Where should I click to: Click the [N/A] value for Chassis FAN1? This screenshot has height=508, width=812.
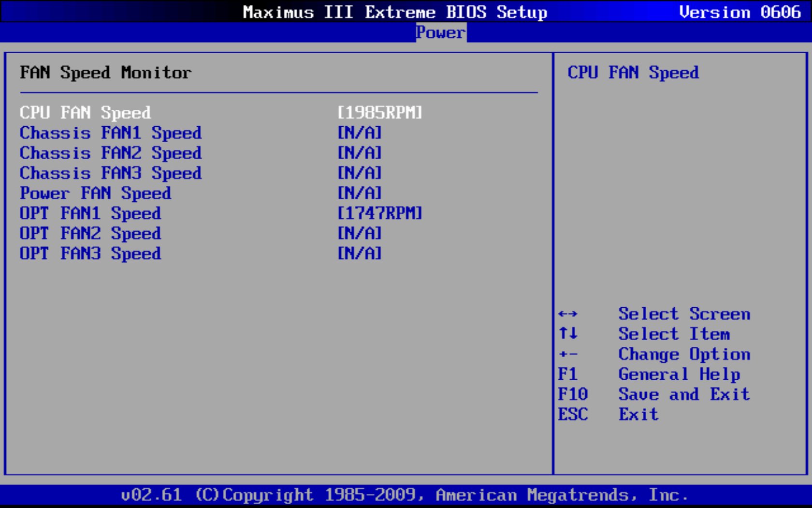click(x=360, y=133)
